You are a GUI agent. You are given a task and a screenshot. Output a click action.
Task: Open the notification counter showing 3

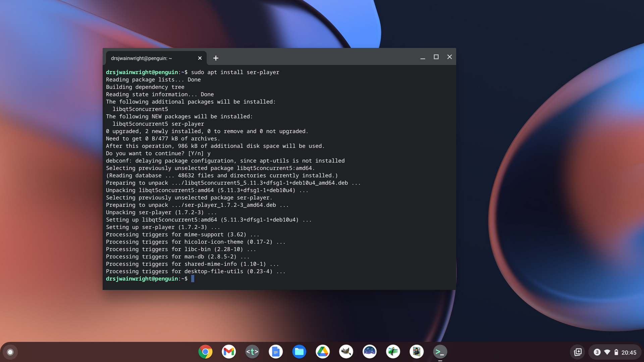point(597,352)
